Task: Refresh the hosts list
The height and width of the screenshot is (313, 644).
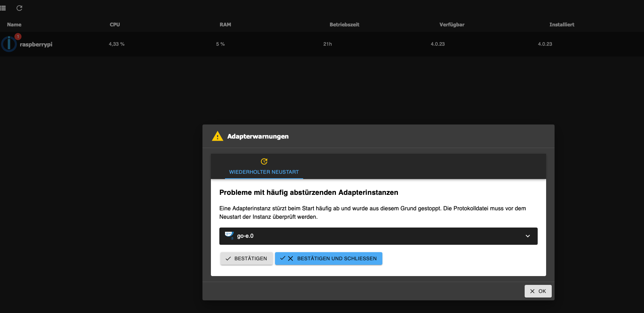Action: [19, 8]
